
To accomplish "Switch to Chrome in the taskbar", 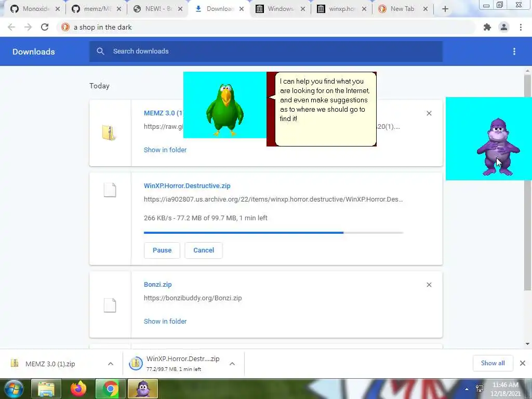I will click(110, 389).
